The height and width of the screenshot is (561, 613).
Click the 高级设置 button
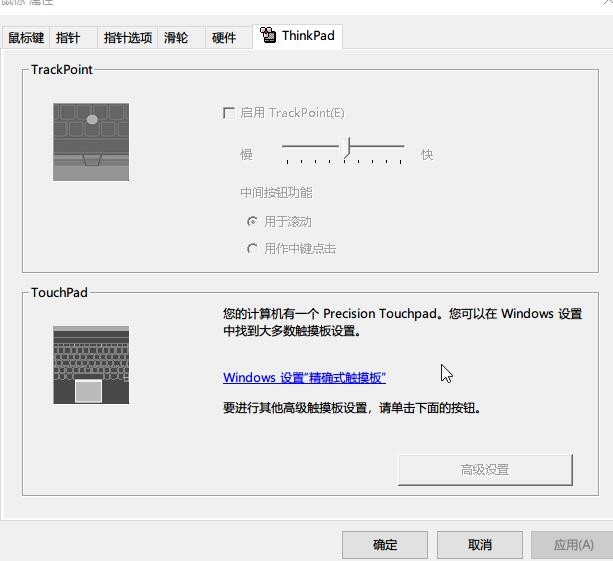[x=485, y=470]
